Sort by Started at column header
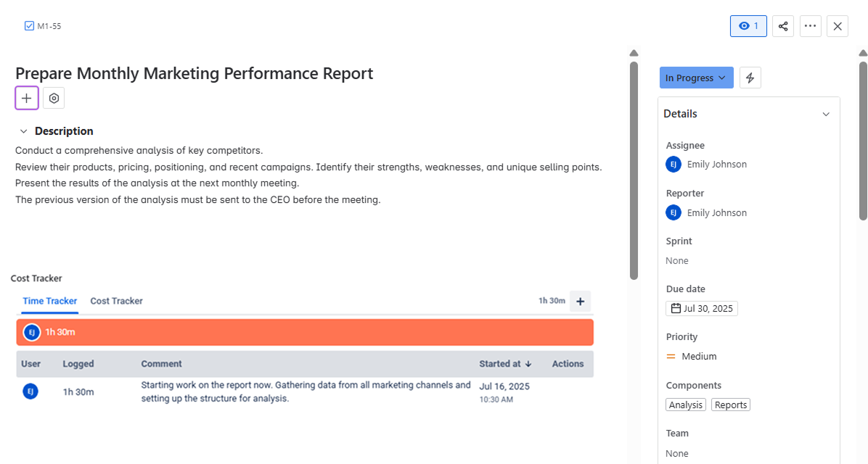 (505, 364)
